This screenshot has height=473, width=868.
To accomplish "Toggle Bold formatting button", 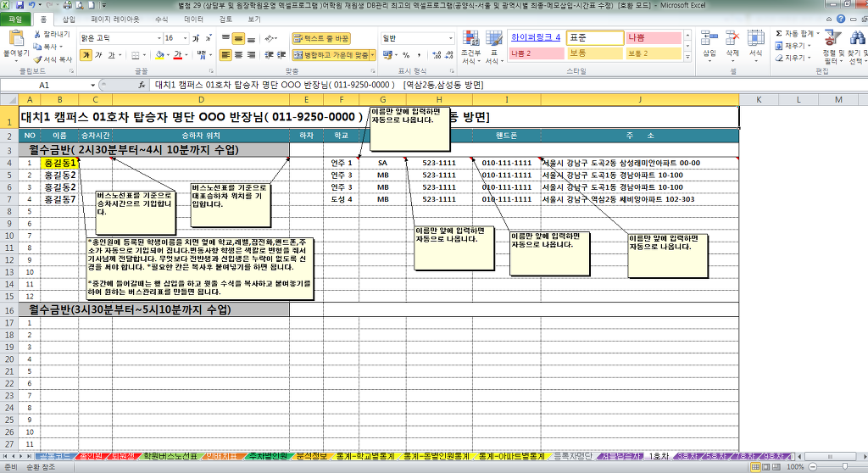I will tap(86, 55).
